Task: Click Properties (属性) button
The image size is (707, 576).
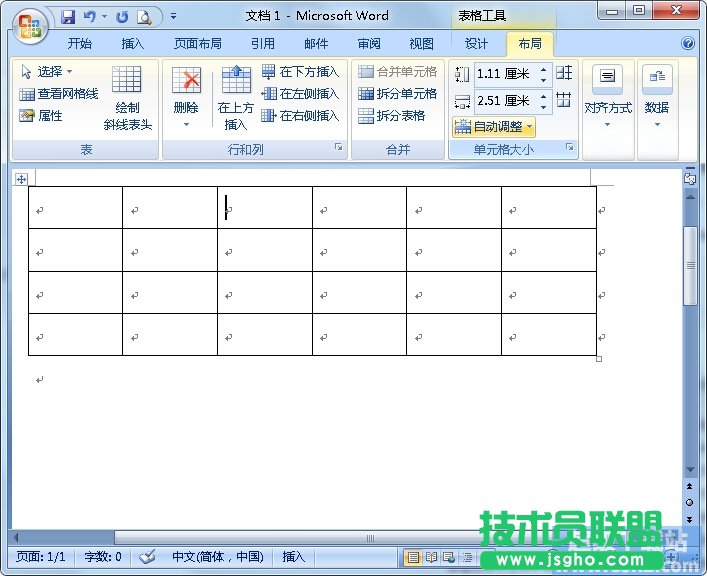Action: click(42, 116)
